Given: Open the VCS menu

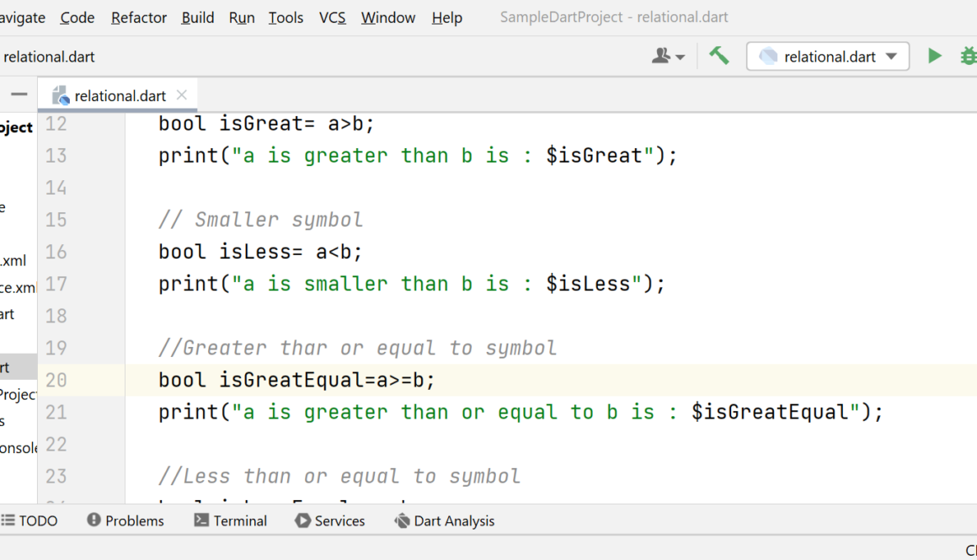Looking at the screenshot, I should click(332, 18).
